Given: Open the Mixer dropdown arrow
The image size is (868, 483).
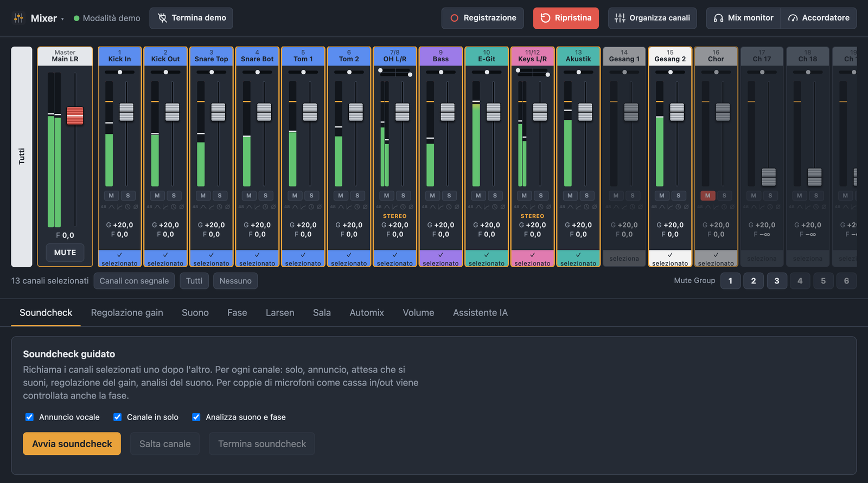Looking at the screenshot, I should pyautogui.click(x=62, y=19).
